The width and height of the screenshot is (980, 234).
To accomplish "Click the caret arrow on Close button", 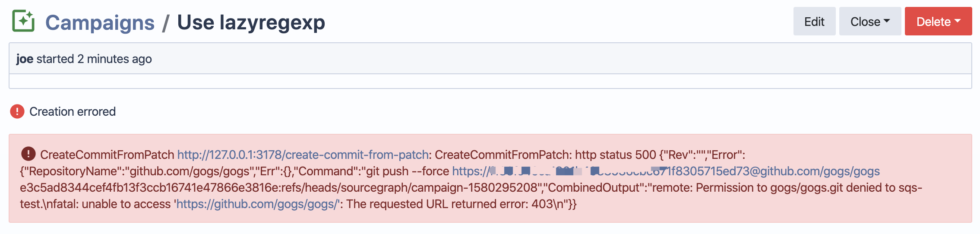I will pos(887,21).
